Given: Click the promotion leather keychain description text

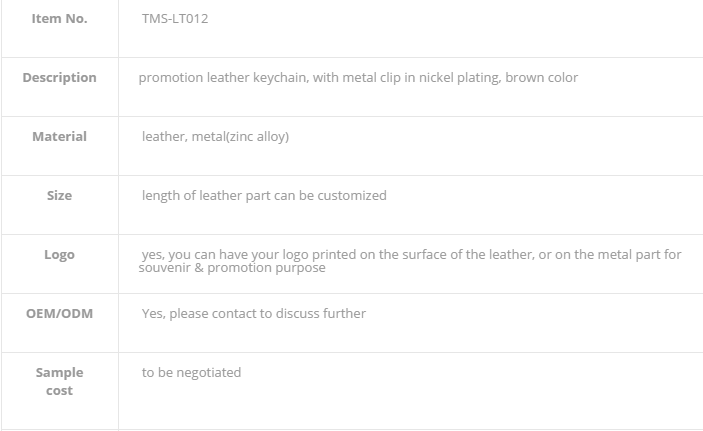Looking at the screenshot, I should (x=358, y=78).
